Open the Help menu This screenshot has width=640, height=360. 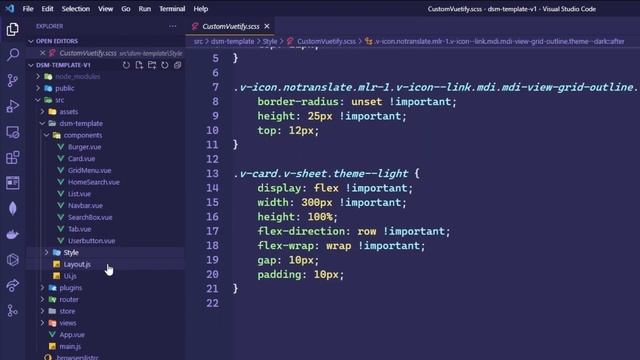200,9
